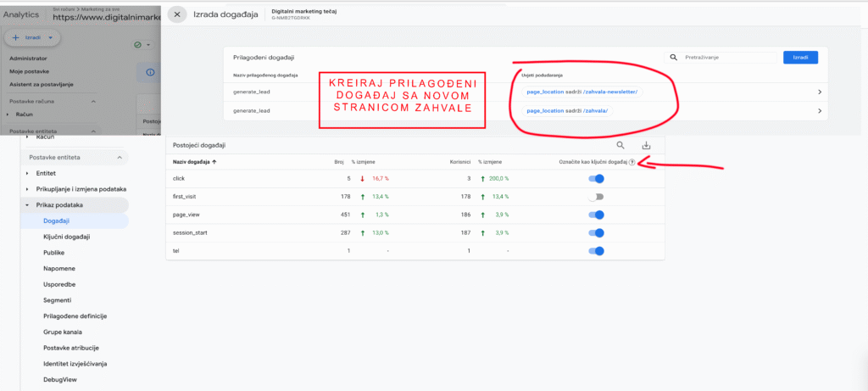The height and width of the screenshot is (391, 868).
Task: Sort by Naziv događaja arrow
Action: (x=215, y=161)
